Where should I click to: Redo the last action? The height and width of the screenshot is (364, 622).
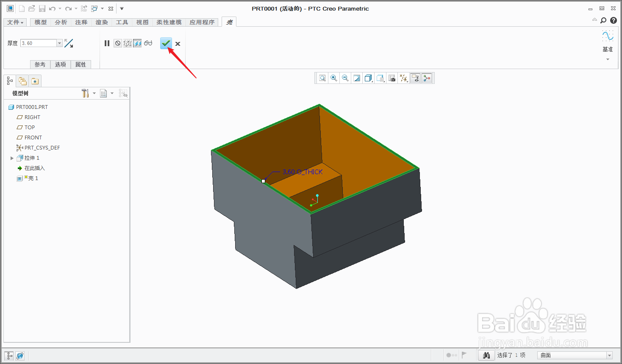point(68,8)
